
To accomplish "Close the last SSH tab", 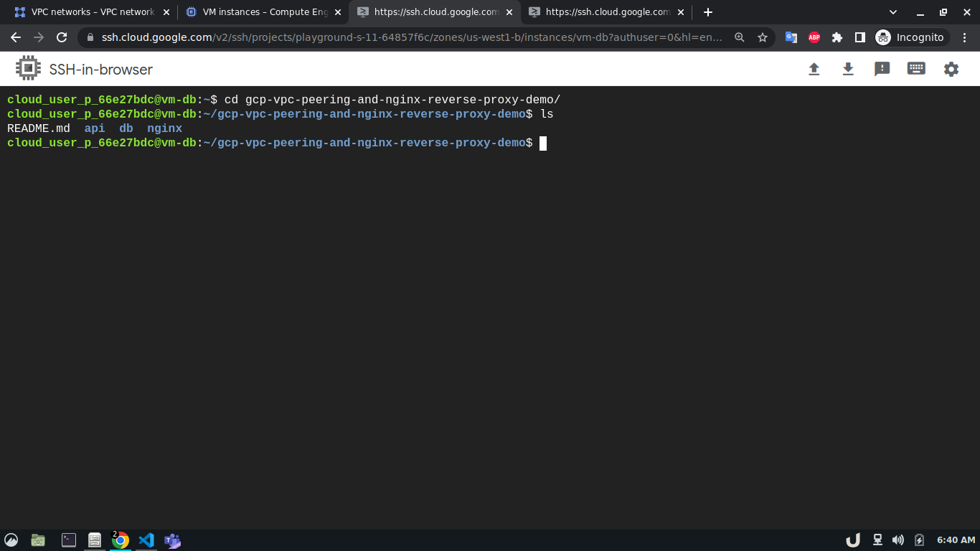I will point(680,12).
